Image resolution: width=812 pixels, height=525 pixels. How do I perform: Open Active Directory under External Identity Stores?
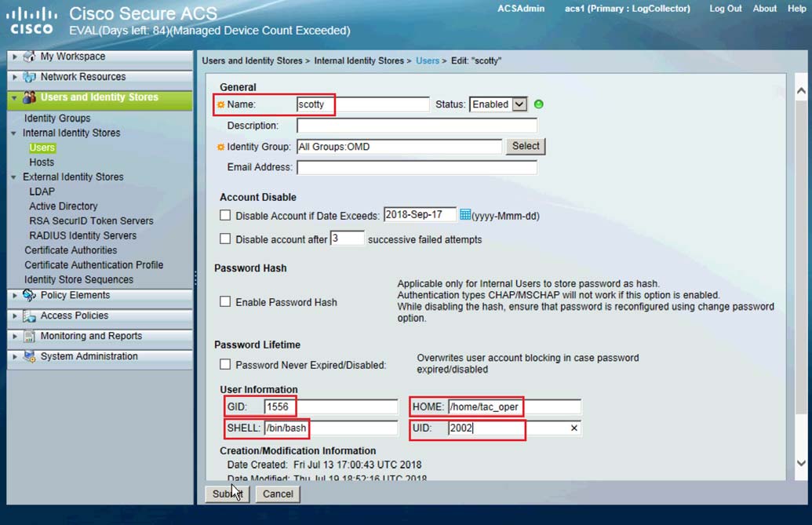click(62, 206)
